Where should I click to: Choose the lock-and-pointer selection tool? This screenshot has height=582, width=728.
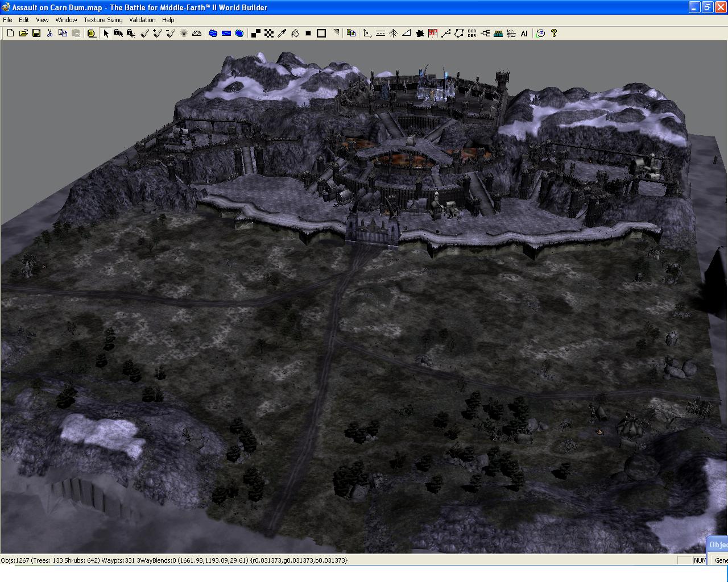coord(118,34)
